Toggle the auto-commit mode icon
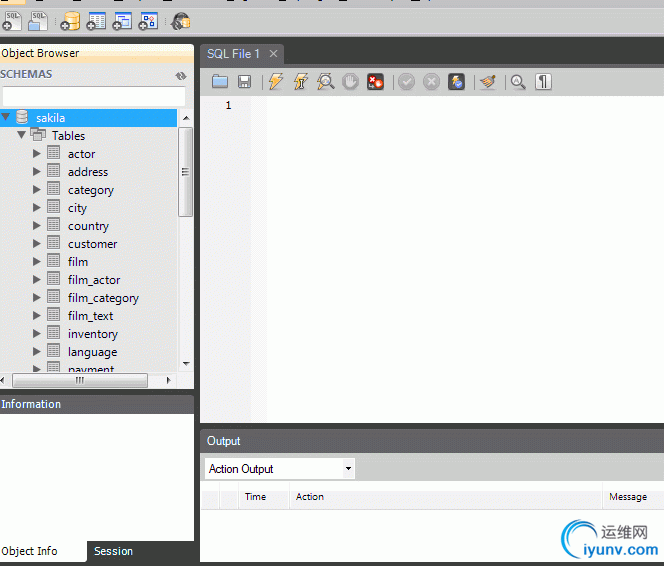Screen dimensions: 664x566 coord(456,81)
